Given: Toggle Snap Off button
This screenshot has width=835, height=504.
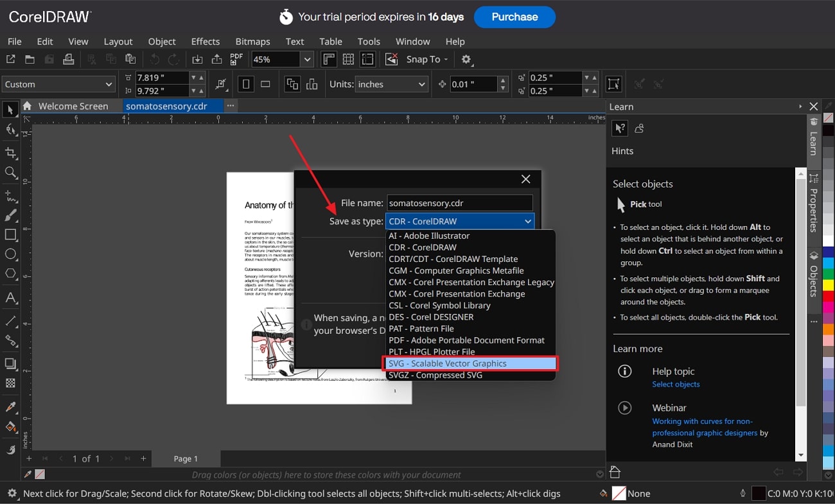Looking at the screenshot, I should pyautogui.click(x=391, y=59).
